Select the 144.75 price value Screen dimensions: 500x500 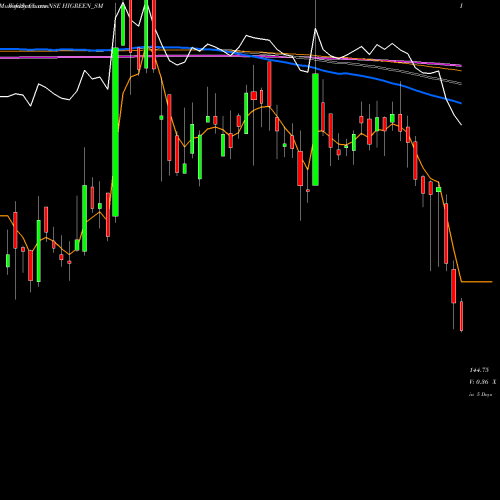pyautogui.click(x=479, y=370)
